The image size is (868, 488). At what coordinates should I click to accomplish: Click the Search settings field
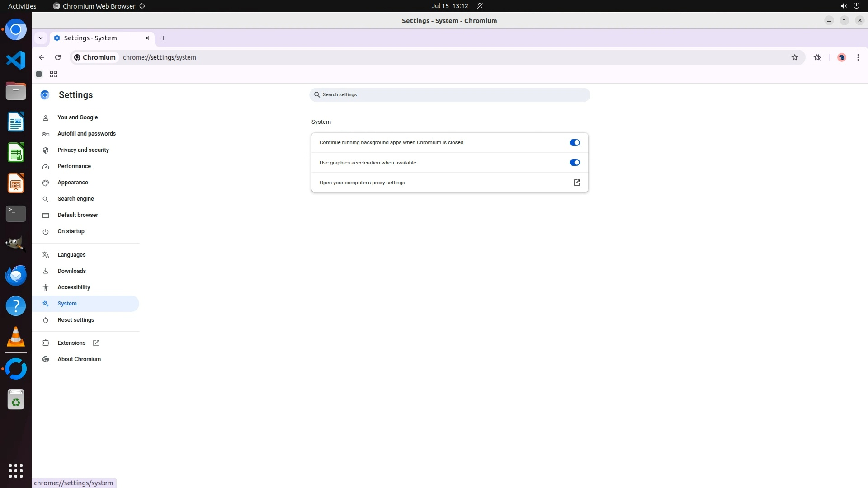click(449, 95)
